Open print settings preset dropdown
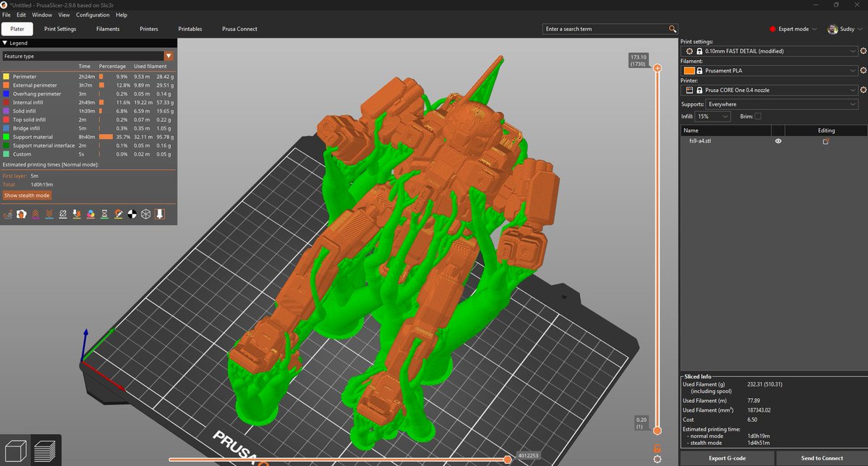The width and height of the screenshot is (868, 466). (x=770, y=51)
